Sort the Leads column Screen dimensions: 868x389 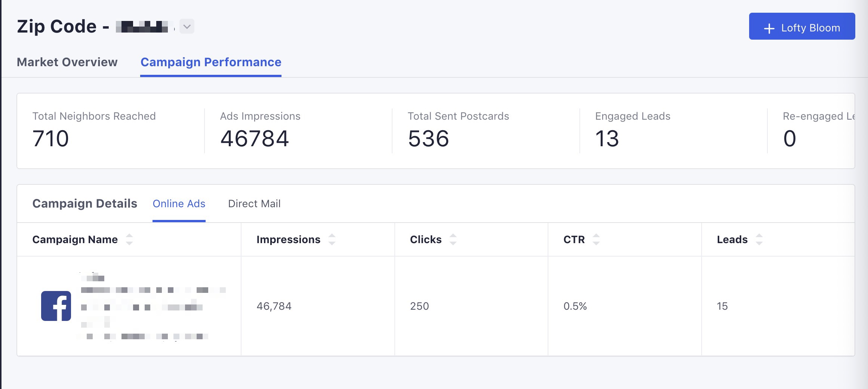pos(759,239)
